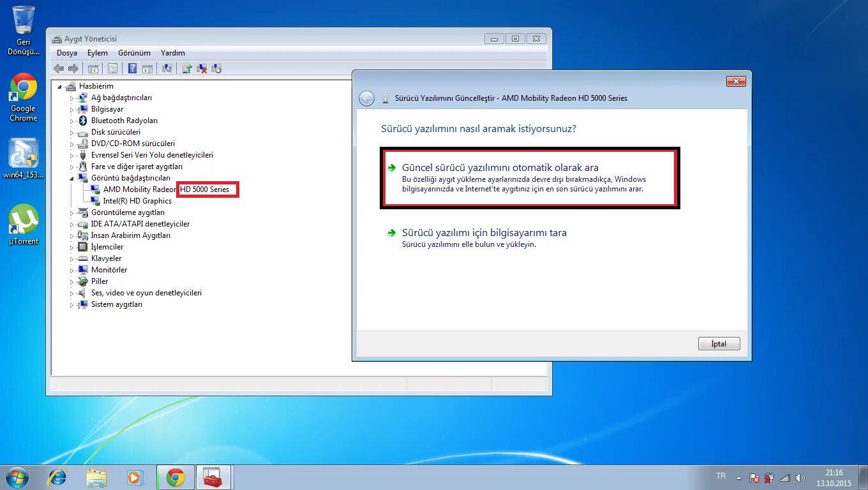Click the DVD/CD-ROM sürücüleri drive icon

coord(82,144)
